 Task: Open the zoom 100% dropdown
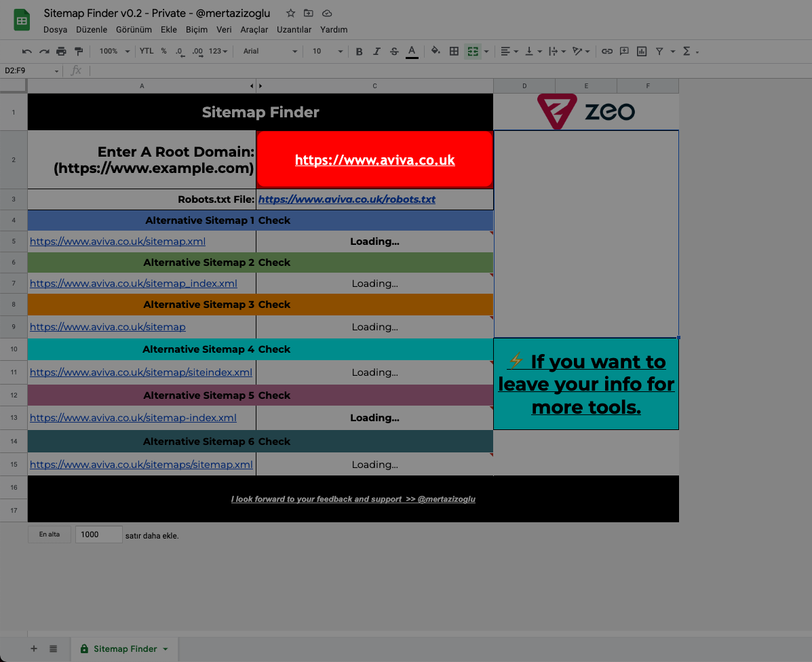[x=115, y=52]
